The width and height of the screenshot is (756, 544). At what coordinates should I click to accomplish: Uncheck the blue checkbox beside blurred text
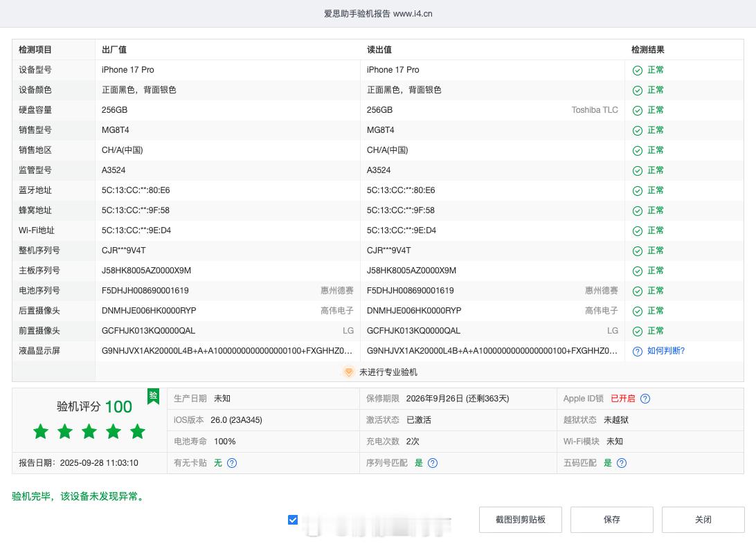[293, 520]
